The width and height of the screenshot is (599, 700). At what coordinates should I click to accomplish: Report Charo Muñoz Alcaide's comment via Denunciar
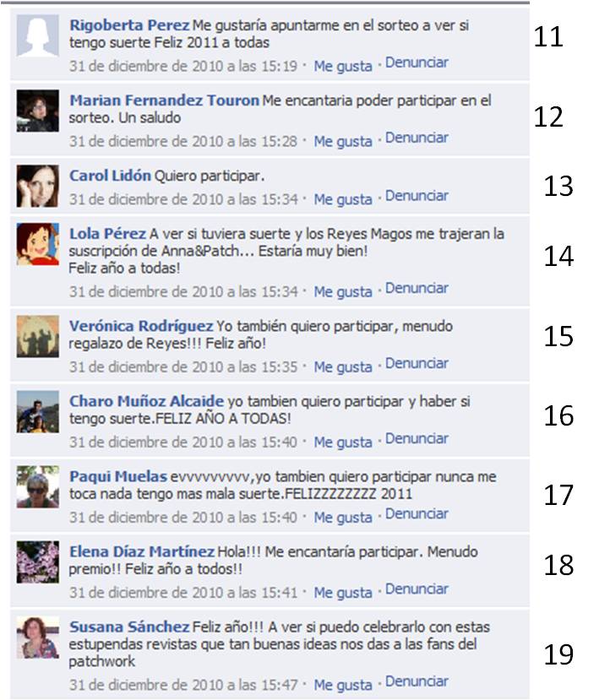[x=417, y=438]
